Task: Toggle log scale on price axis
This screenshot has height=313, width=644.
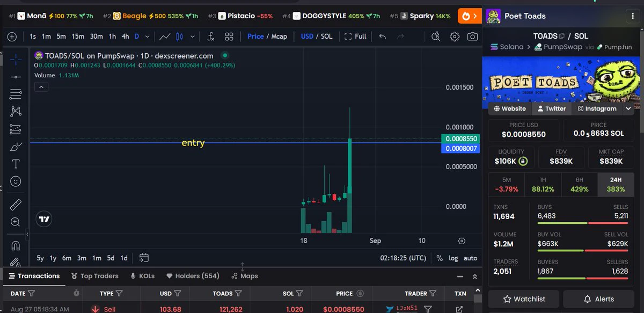Action: click(x=453, y=258)
